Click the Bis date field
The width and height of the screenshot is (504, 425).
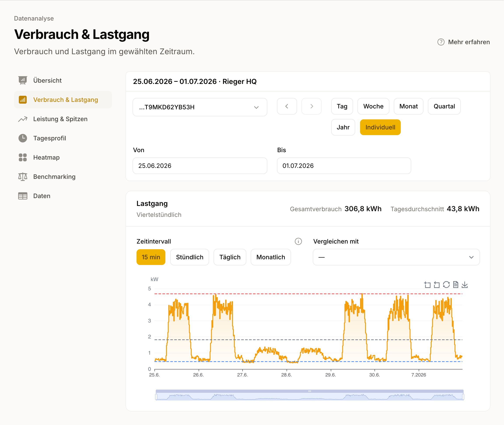[344, 166]
